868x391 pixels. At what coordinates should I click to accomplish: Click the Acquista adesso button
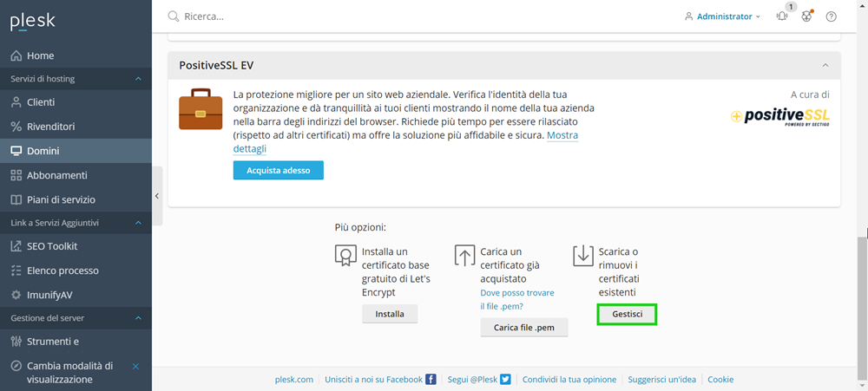coord(278,170)
